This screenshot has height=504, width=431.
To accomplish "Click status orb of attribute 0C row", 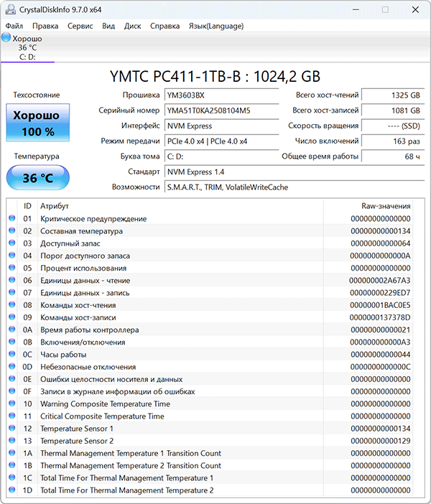I will (12, 354).
